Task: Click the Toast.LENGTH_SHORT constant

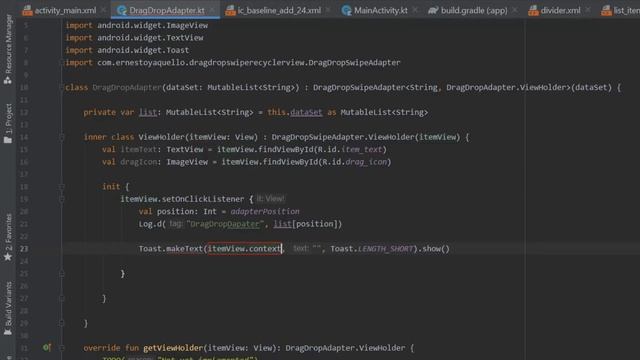Action: coord(372,249)
